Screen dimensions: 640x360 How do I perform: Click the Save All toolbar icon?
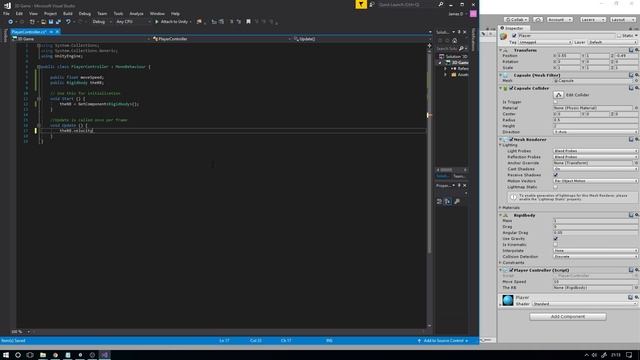tap(58, 22)
